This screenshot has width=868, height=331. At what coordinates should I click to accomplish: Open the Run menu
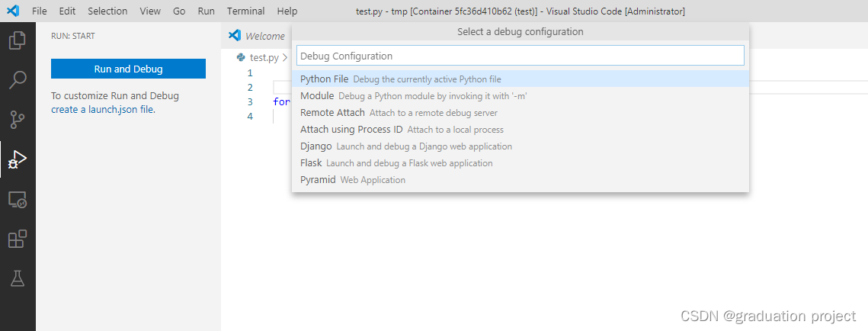[x=206, y=11]
